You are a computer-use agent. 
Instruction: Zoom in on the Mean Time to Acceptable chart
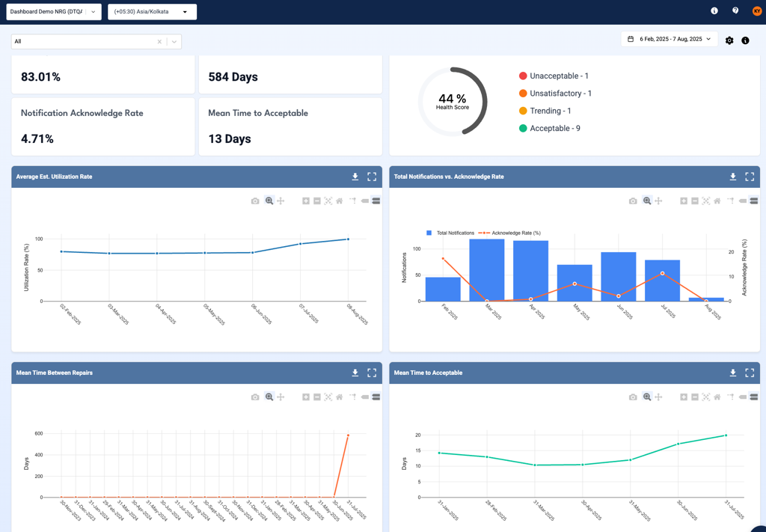coord(684,397)
